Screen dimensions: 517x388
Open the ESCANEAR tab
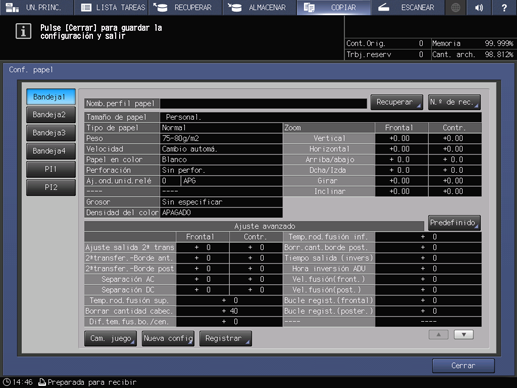408,7
